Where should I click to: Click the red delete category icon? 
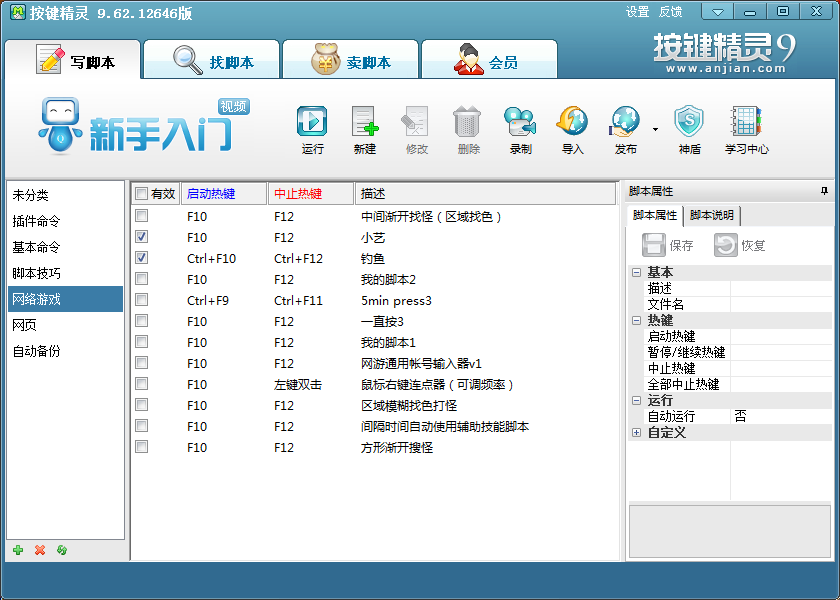[x=40, y=550]
